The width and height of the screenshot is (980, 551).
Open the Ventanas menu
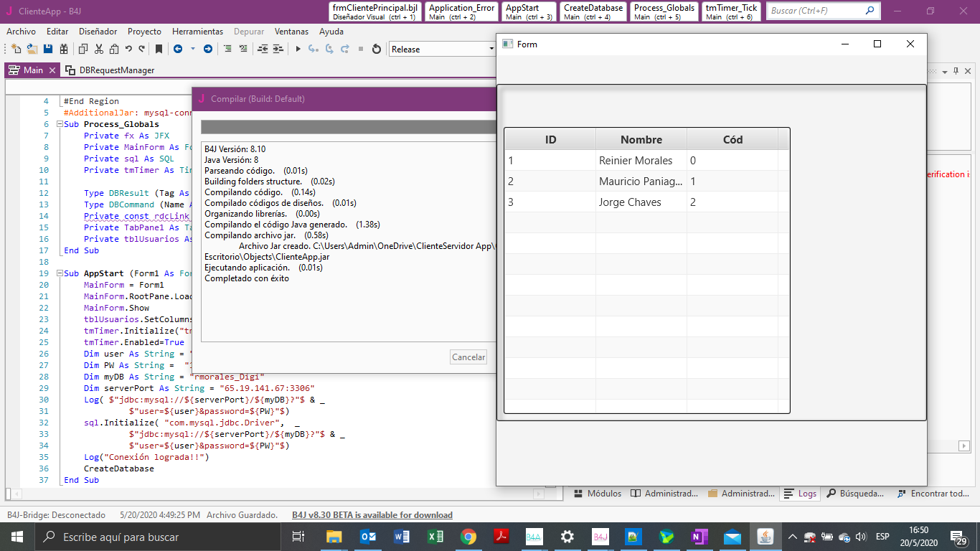click(291, 32)
